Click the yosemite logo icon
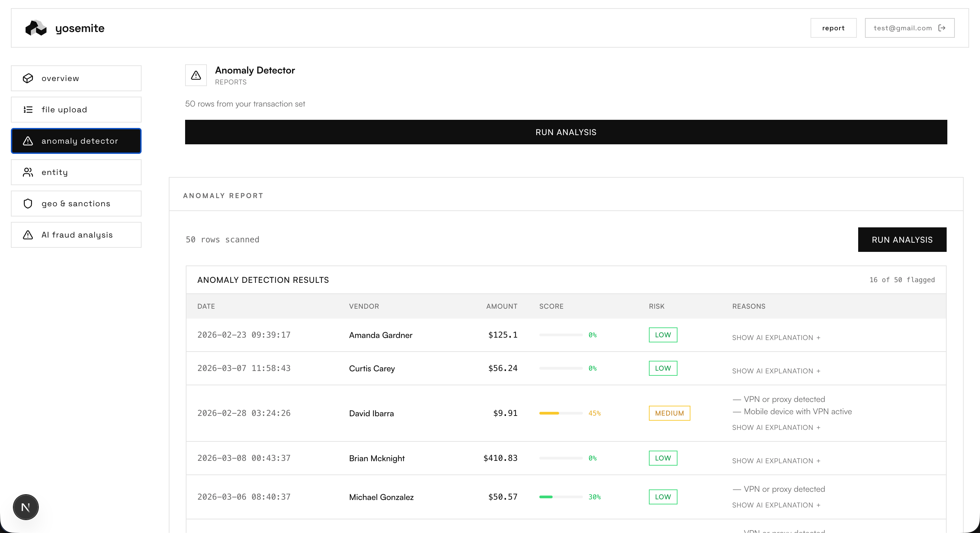 tap(36, 28)
